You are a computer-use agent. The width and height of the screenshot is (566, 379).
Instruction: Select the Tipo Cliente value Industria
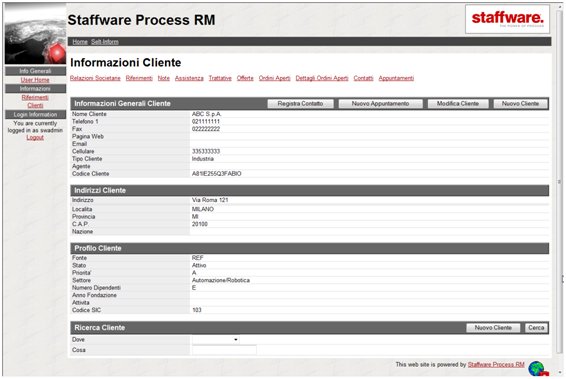pyautogui.click(x=203, y=159)
